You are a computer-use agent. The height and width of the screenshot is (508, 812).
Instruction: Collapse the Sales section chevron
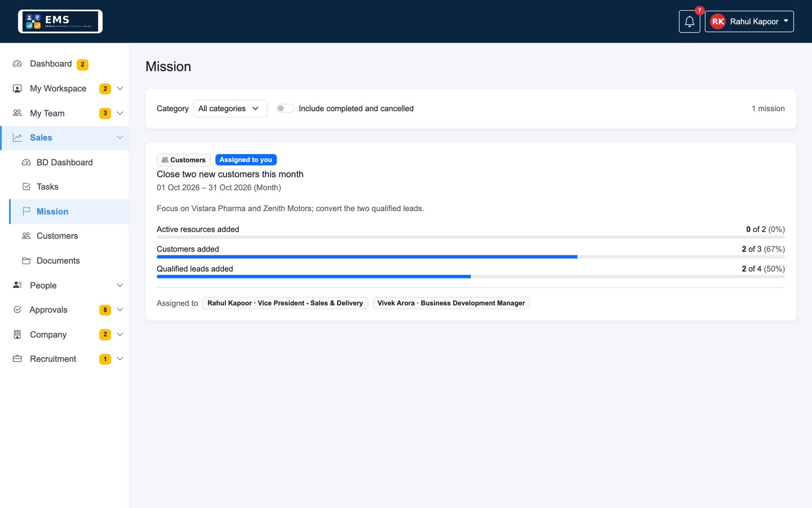click(120, 138)
